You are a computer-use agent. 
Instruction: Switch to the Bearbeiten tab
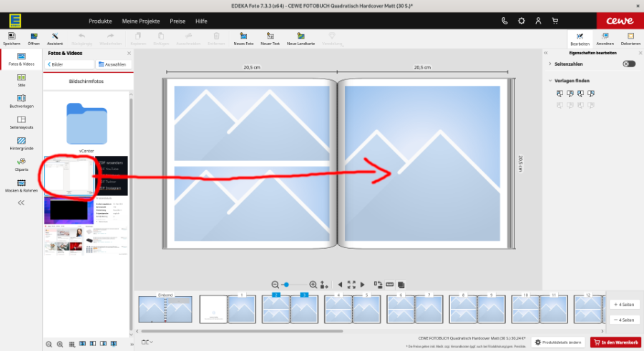pos(580,39)
